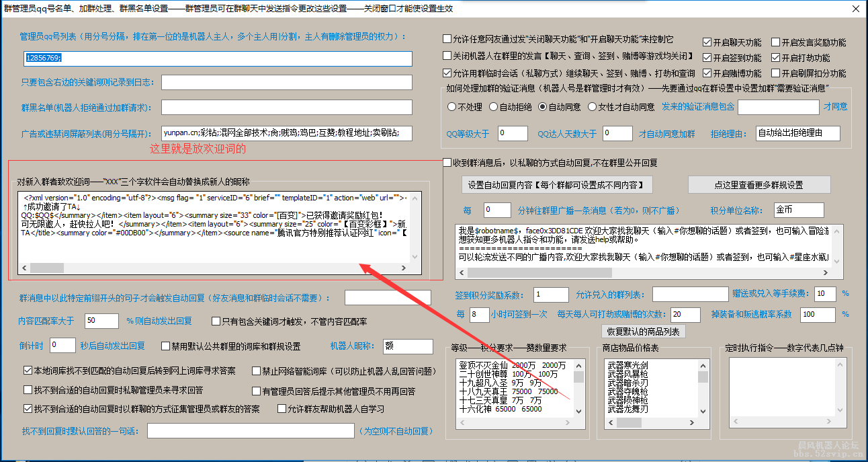Open 点这里查看更多群规设置

tap(760, 184)
